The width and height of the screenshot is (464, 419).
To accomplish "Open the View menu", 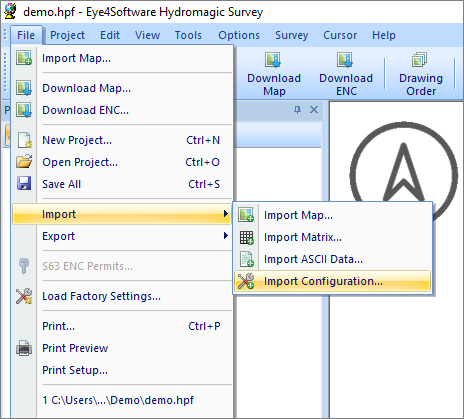I will point(147,35).
